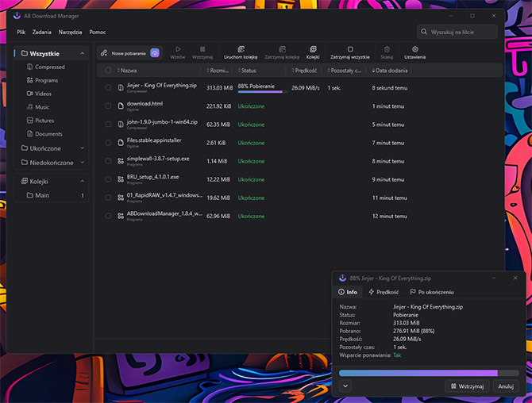
Task: Check the Jinjer - King Of Everything.zip row checkbox
Action: 108,87
